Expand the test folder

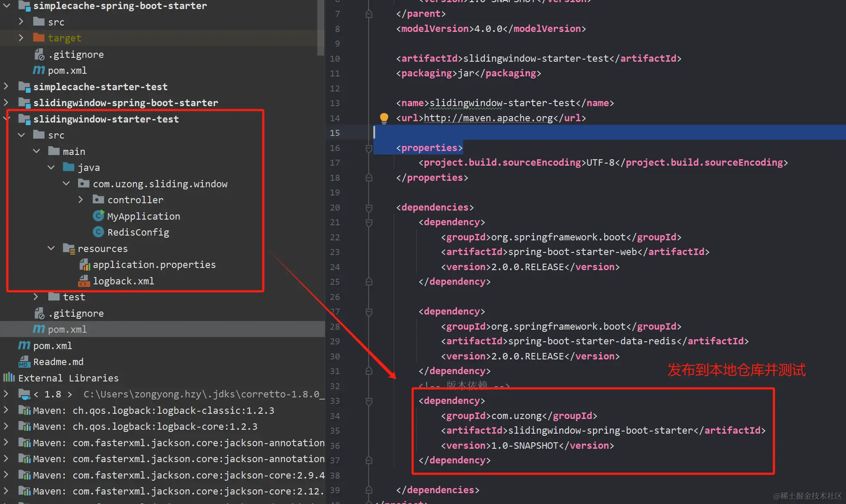tap(36, 297)
